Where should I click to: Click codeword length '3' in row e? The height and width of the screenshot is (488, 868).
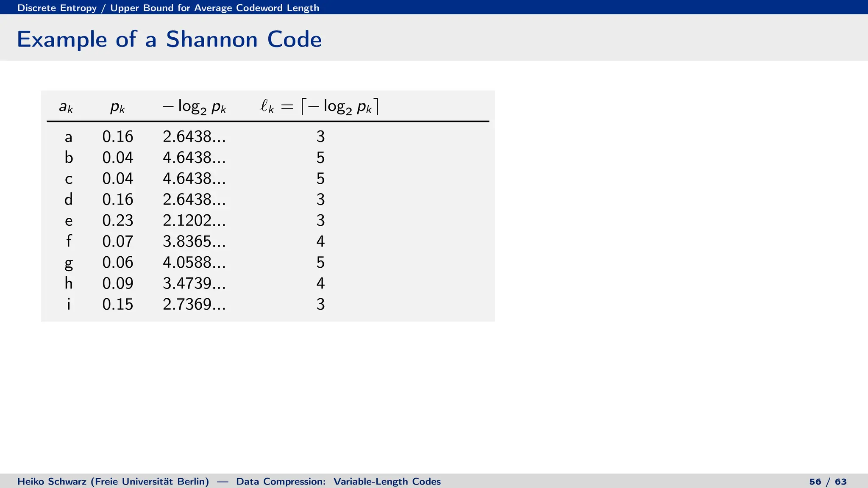(x=320, y=220)
